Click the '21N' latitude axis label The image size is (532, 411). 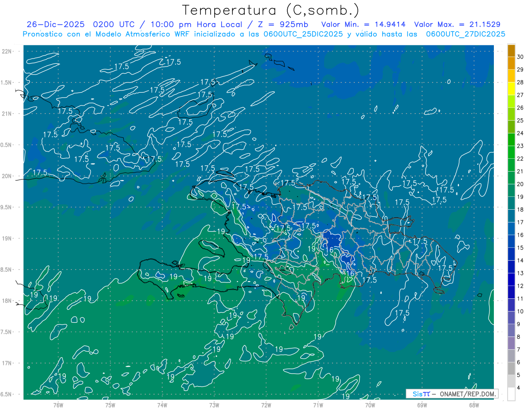point(7,114)
